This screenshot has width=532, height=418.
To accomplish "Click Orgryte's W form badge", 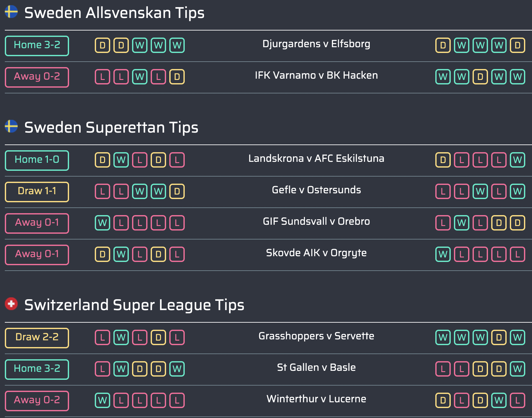I will click(443, 254).
